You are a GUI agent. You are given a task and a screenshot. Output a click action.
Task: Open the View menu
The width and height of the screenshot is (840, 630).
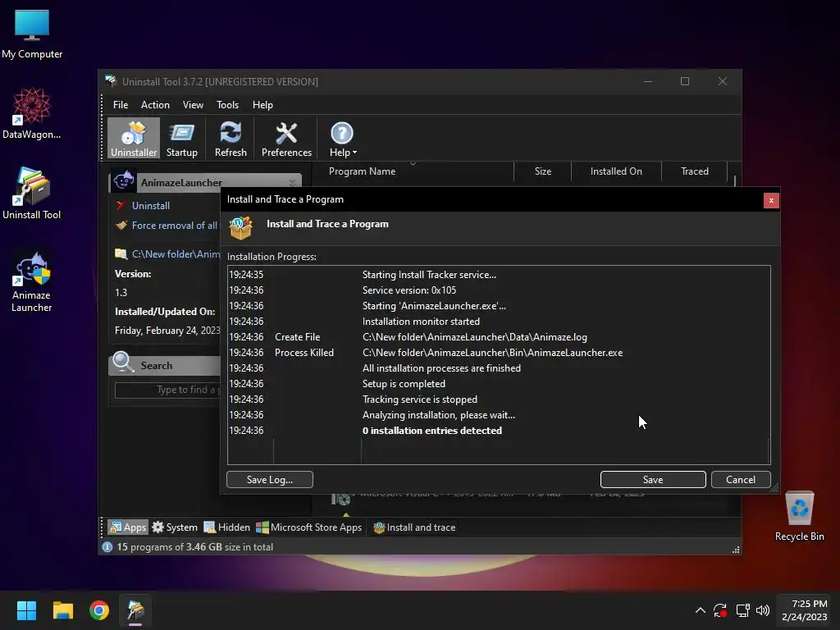pos(193,105)
